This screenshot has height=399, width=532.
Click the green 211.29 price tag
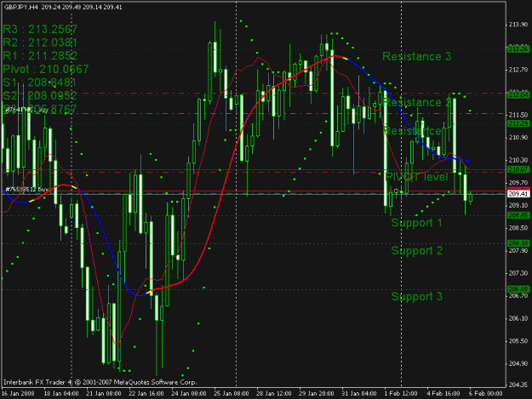518,123
